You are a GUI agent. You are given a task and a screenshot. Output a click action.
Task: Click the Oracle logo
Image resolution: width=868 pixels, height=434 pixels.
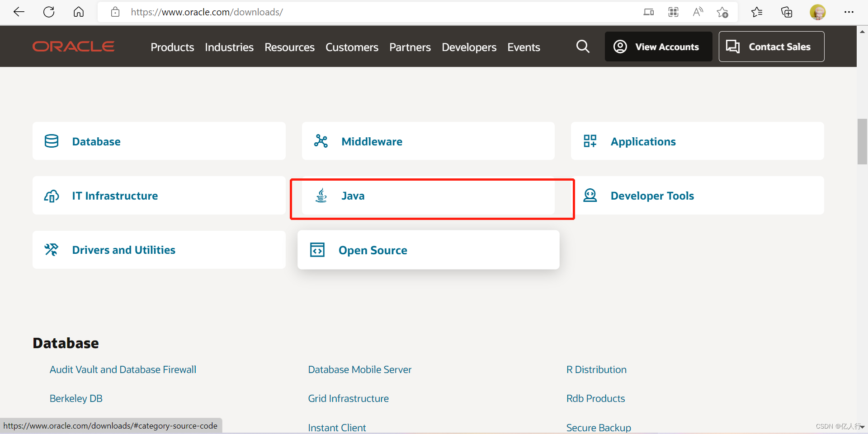(x=73, y=47)
